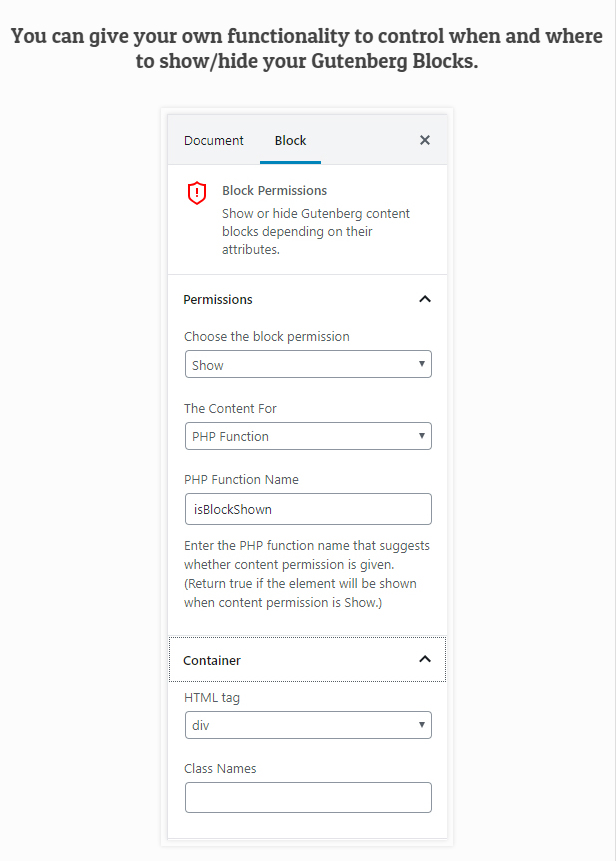Click the 'HTML tag' label
This screenshot has height=861, width=616.
click(x=212, y=697)
